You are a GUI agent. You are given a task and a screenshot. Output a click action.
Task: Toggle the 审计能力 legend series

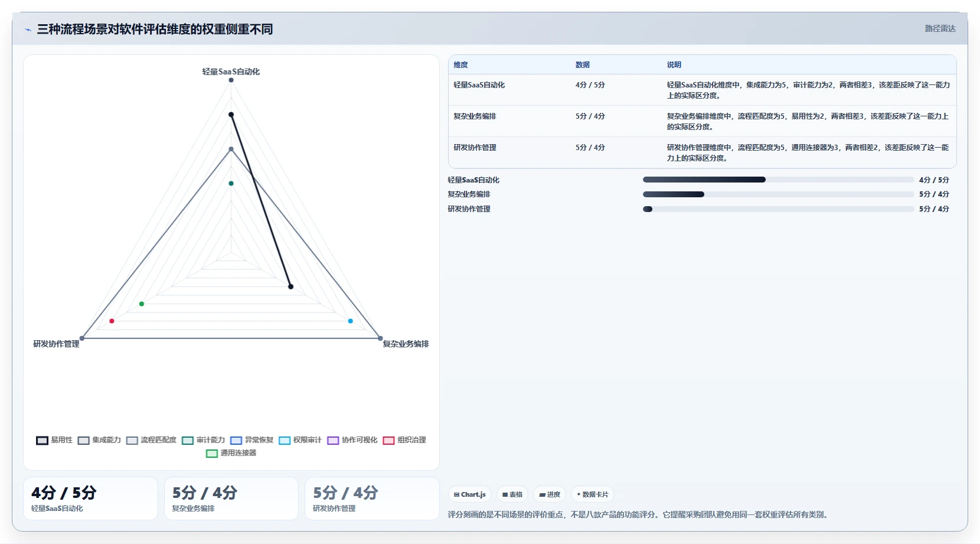204,440
